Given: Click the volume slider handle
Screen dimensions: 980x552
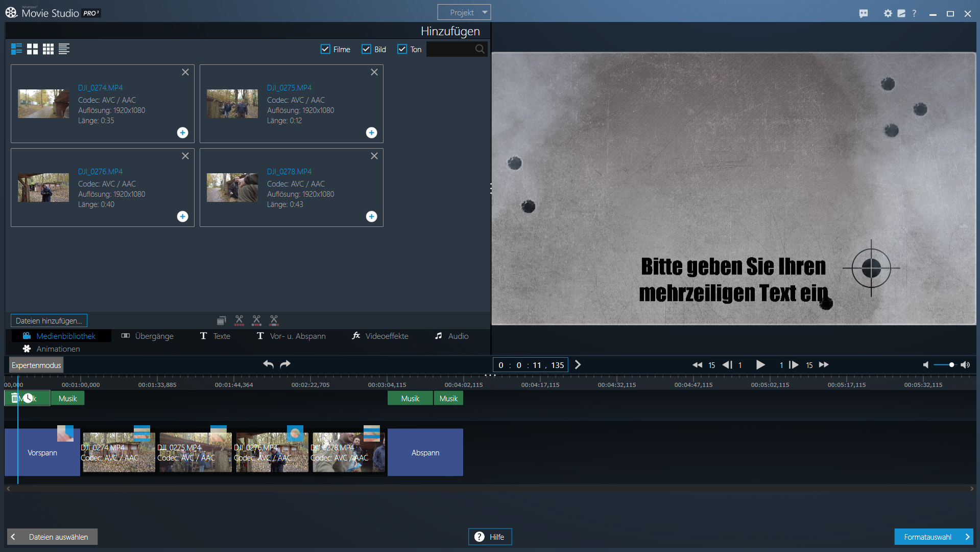Looking at the screenshot, I should [x=951, y=365].
